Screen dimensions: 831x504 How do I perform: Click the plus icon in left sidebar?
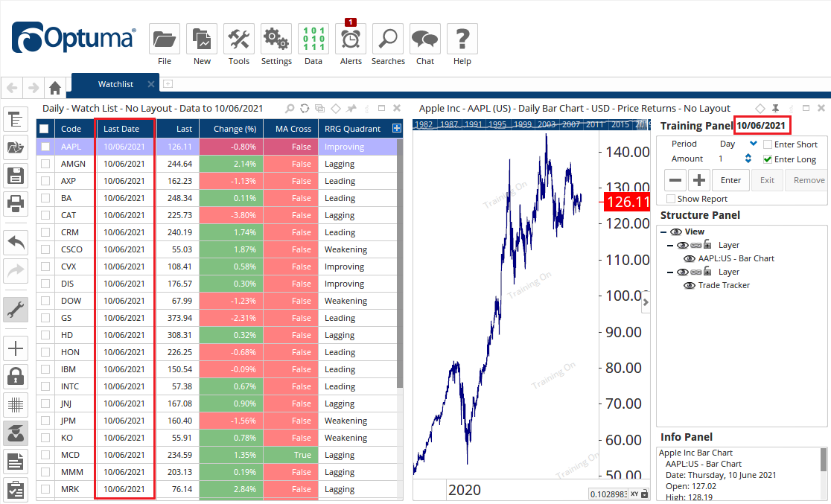click(x=16, y=348)
